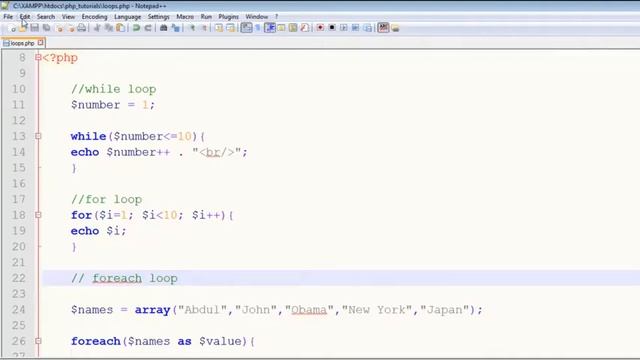Click the green-yellow panel icon before the pencil icon

click(x=293, y=28)
